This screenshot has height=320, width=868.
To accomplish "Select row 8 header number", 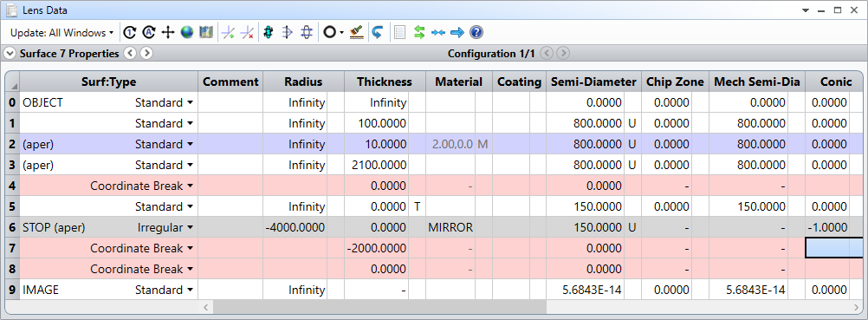I will [13, 269].
